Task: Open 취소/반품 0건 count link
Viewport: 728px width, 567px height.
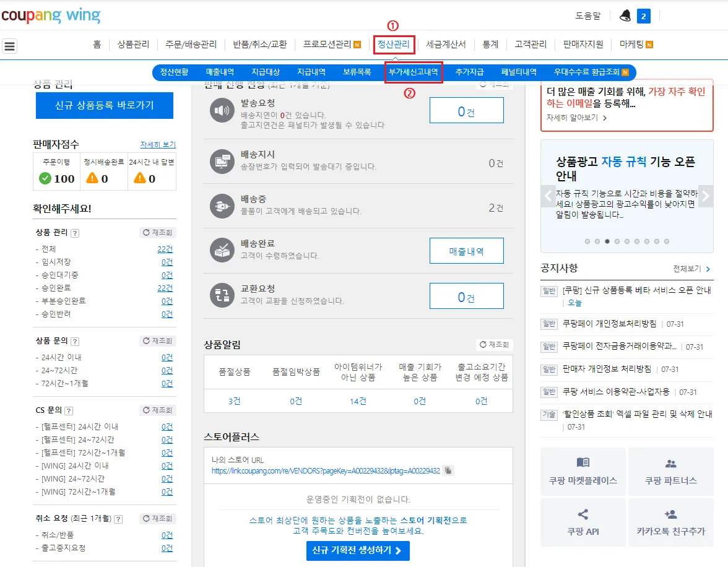Action: coord(167,535)
